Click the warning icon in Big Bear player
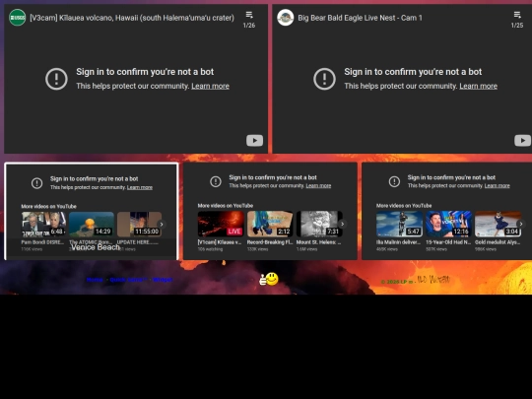 coord(324,79)
